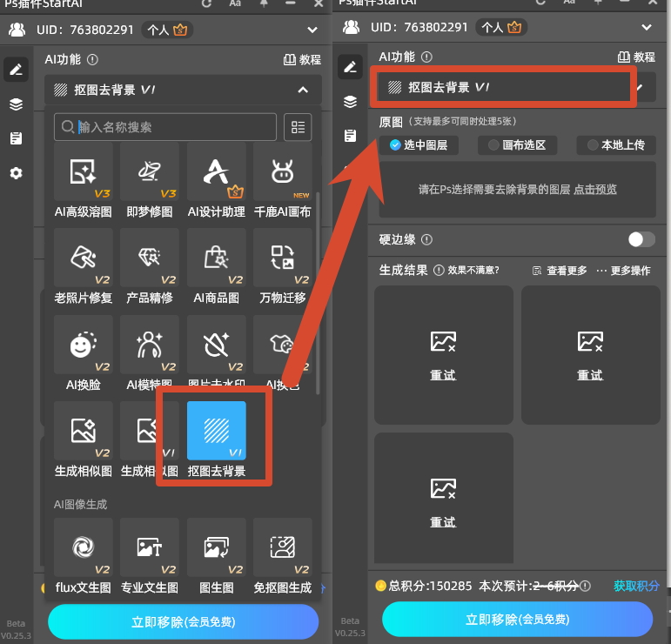Choose the highlighted 抠图去背景 tool
The image size is (671, 644).
coord(216,431)
